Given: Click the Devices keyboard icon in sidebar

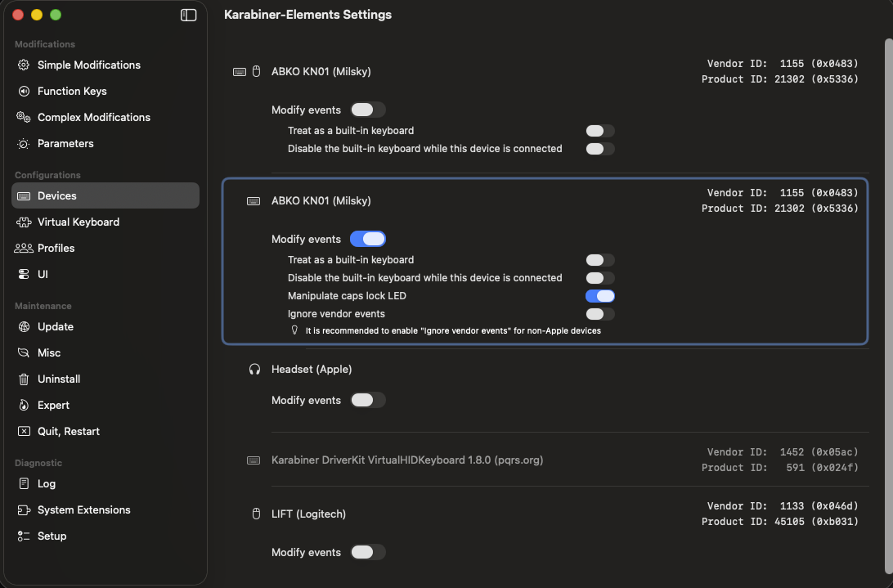Looking at the screenshot, I should (24, 196).
